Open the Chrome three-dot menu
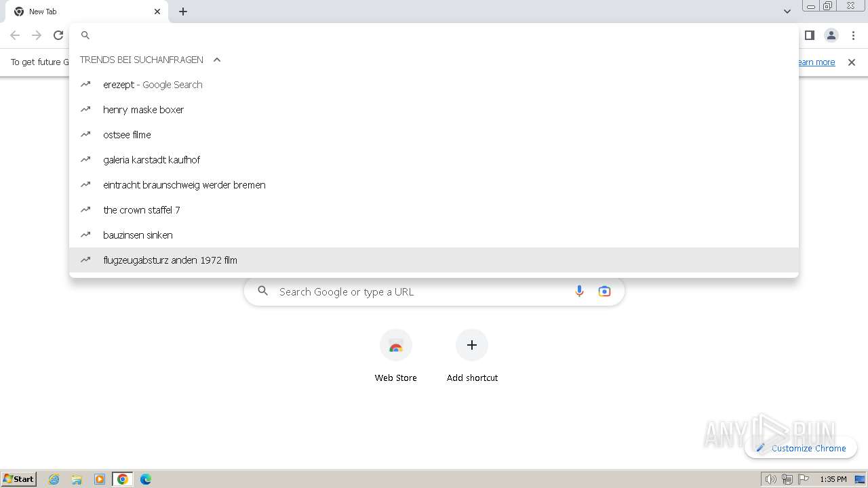Screen dimensions: 868x488 point(853,35)
